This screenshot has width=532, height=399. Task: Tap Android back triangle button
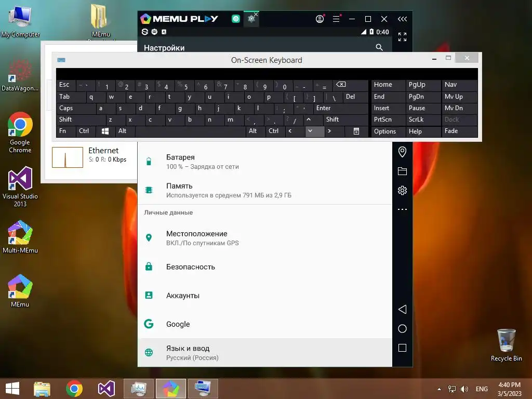(402, 309)
